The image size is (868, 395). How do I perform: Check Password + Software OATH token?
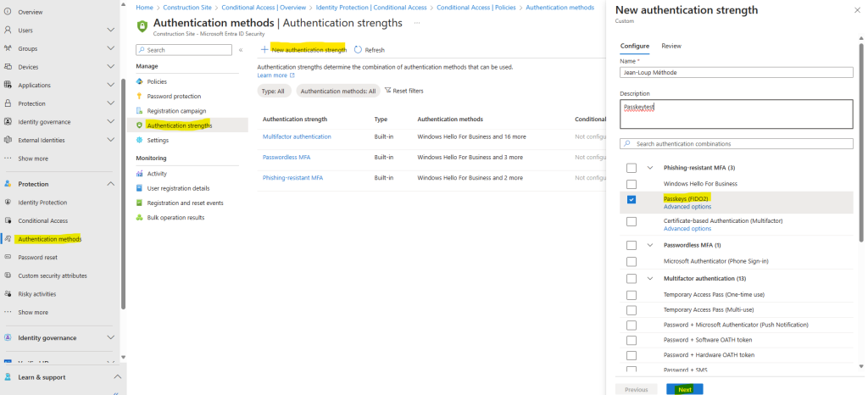[x=631, y=340]
